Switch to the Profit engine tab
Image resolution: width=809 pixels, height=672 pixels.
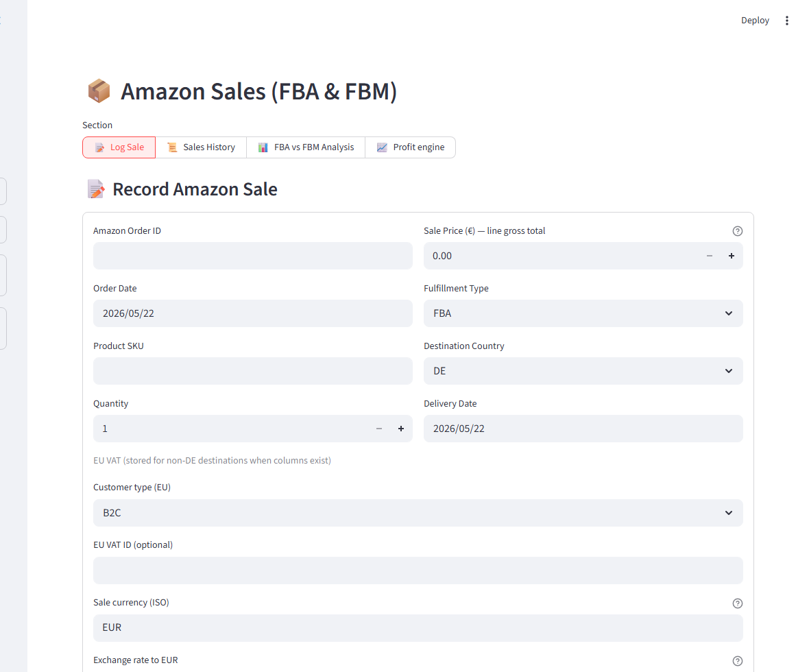coord(410,147)
